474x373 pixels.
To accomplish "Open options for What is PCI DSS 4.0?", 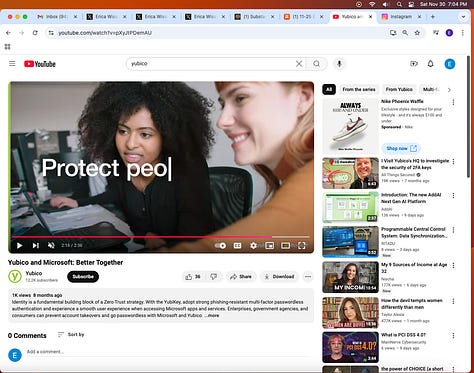I will (453, 336).
